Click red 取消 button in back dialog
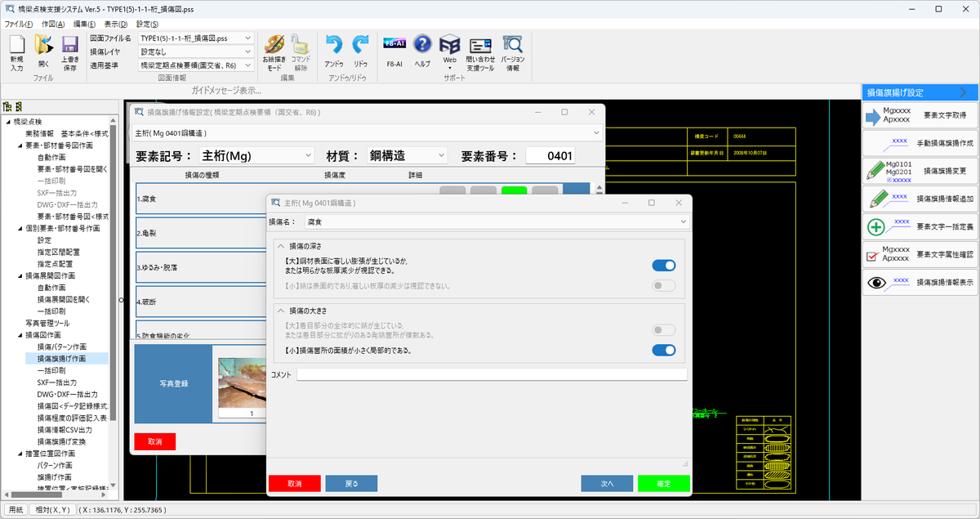The width and height of the screenshot is (980, 519). point(155,441)
